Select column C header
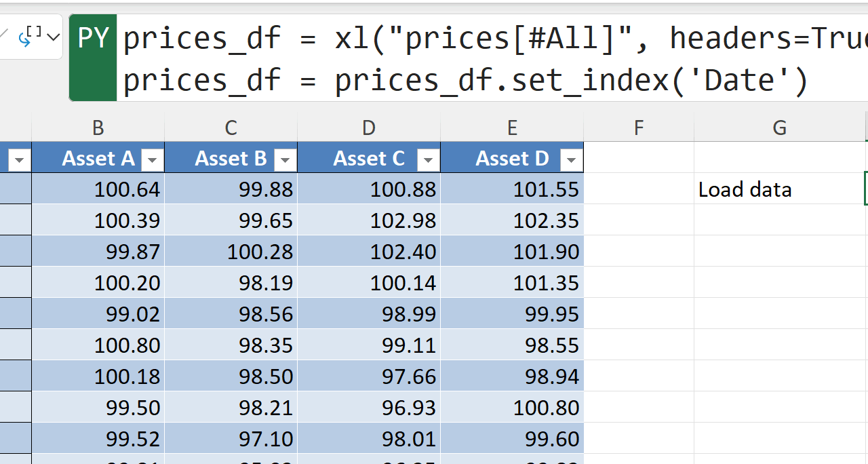Viewport: 868px width, 464px height. click(231, 128)
